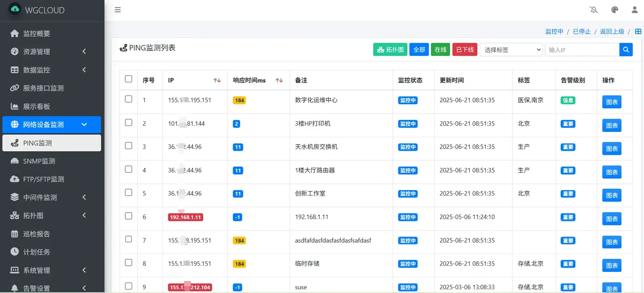644x293 pixels.
Task: Click the 网络设备监测 globe icon
Action: [x=15, y=124]
